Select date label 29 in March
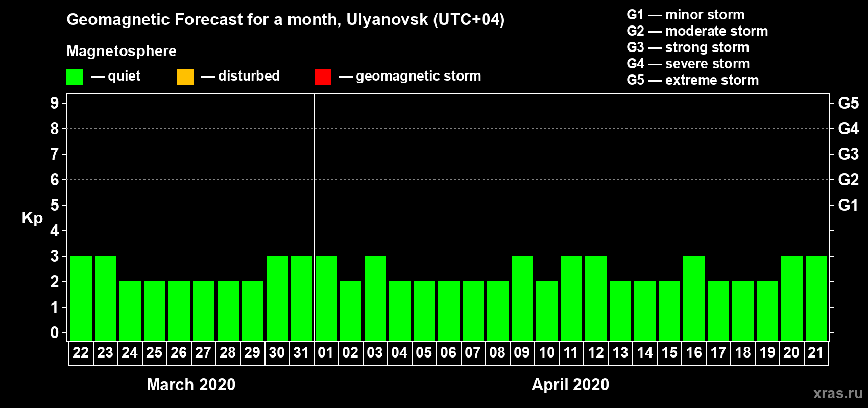This screenshot has width=868, height=408. (x=252, y=352)
